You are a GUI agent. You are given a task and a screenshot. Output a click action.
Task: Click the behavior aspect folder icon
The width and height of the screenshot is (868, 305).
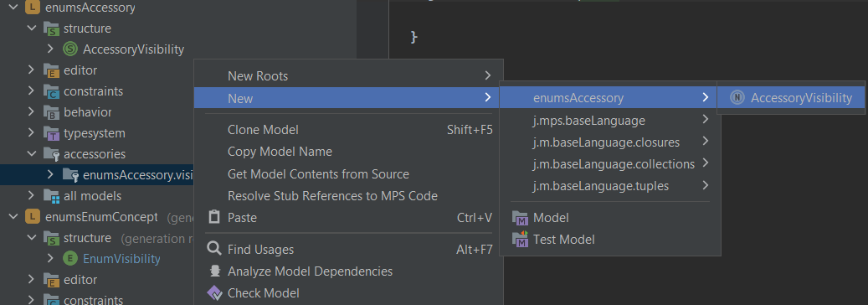point(52,112)
